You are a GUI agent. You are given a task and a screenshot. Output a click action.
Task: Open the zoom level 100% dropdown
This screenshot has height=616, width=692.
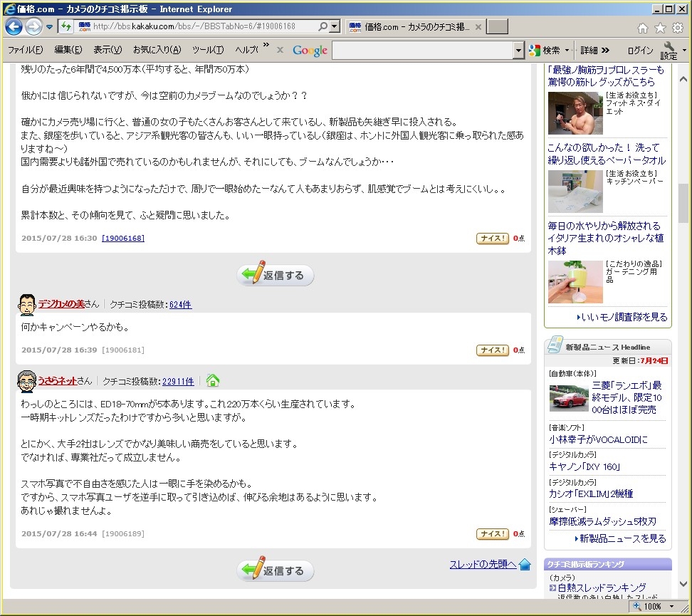tap(672, 606)
